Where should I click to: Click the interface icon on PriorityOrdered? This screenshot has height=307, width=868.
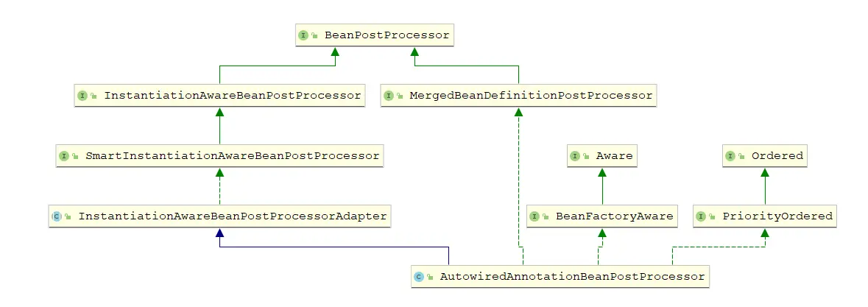click(701, 217)
